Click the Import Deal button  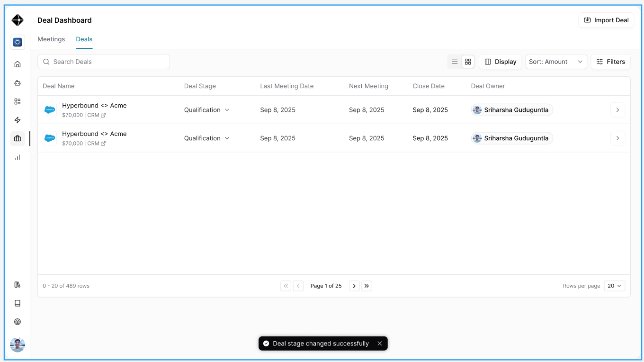[606, 20]
